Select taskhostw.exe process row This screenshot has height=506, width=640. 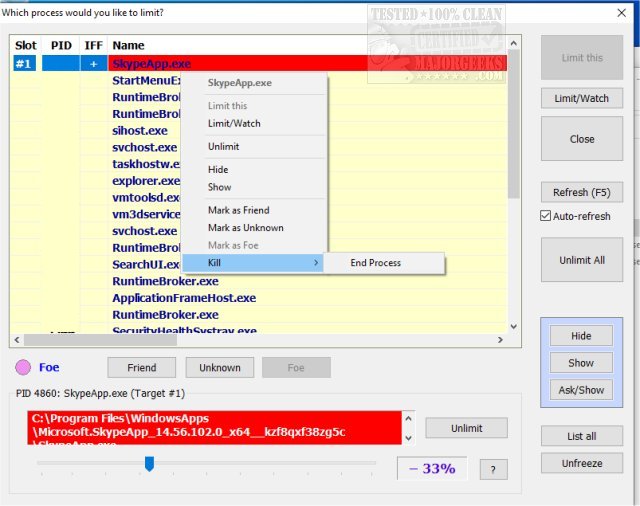[x=146, y=164]
